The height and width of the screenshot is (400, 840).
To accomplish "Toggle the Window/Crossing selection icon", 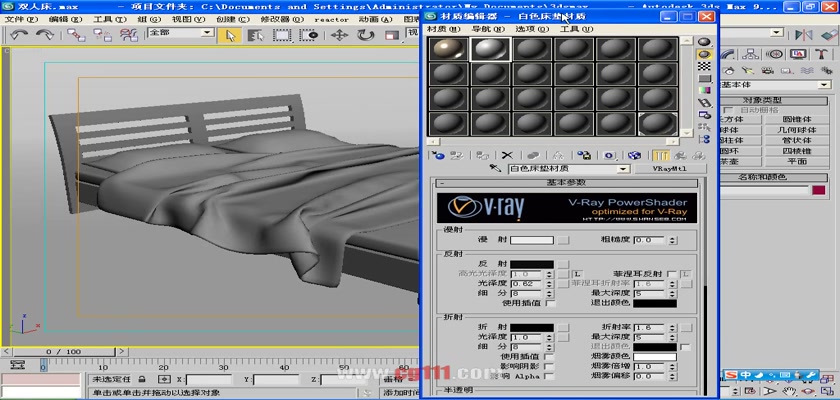I will [x=309, y=35].
